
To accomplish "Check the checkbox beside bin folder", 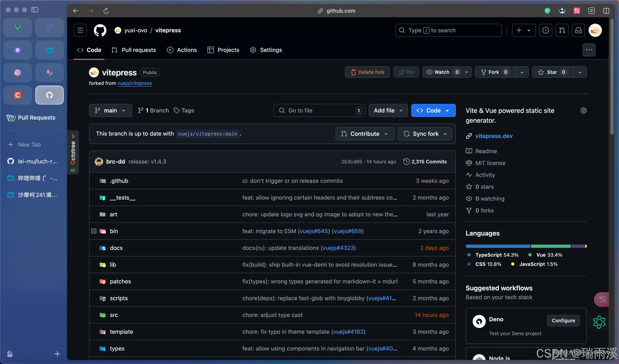I will point(94,231).
